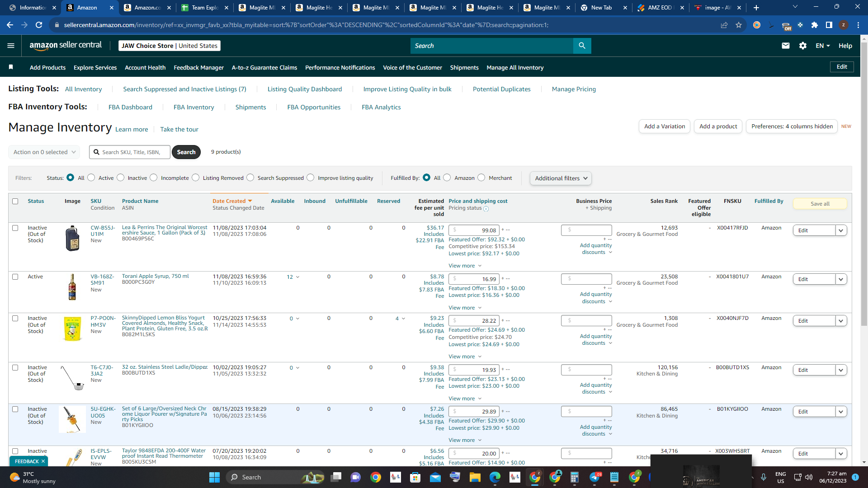
Task: Edit price field 16.99 for Torani Syrup
Action: [x=474, y=279]
